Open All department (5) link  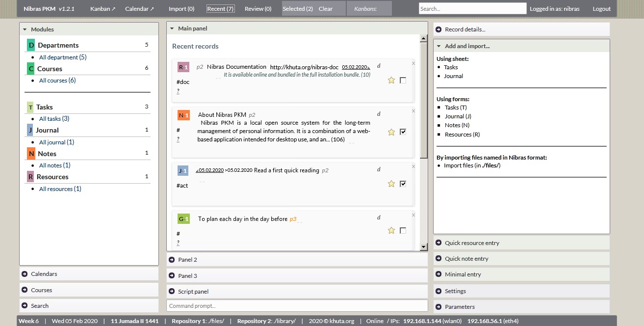coord(63,57)
